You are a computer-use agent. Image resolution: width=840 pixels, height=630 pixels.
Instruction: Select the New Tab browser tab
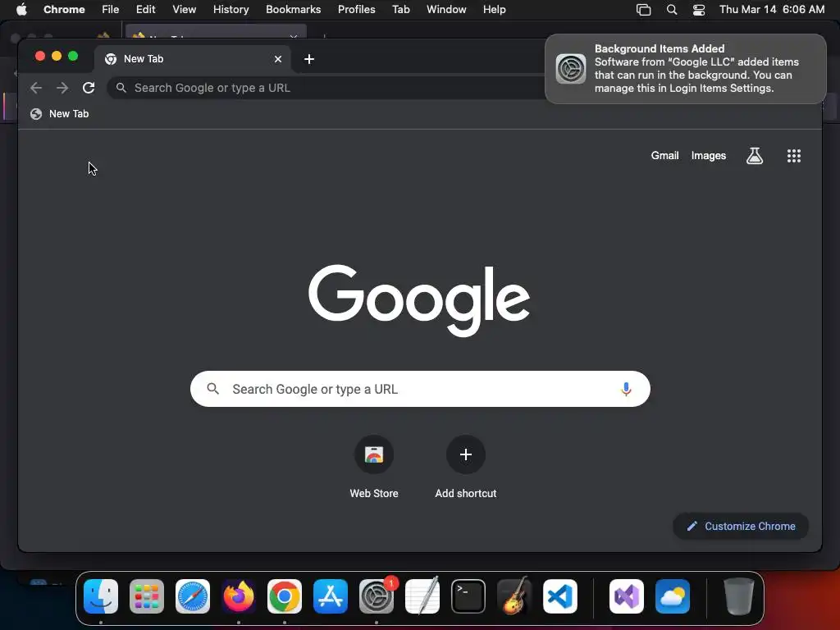(x=193, y=59)
